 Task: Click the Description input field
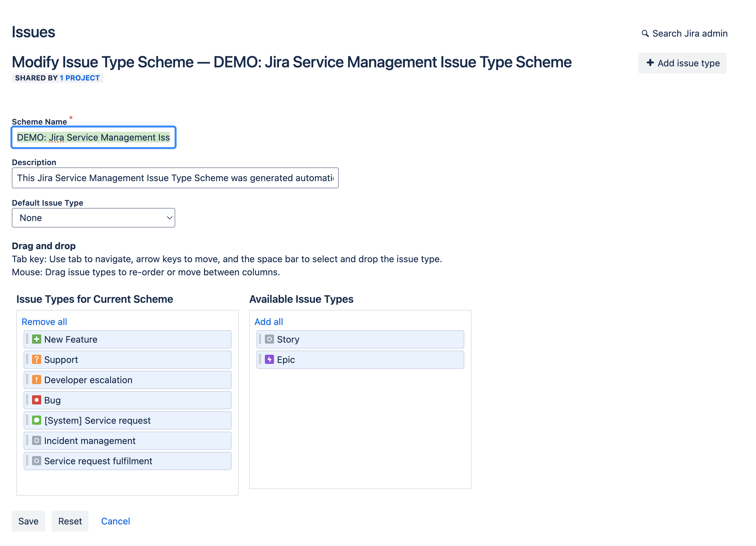[175, 178]
